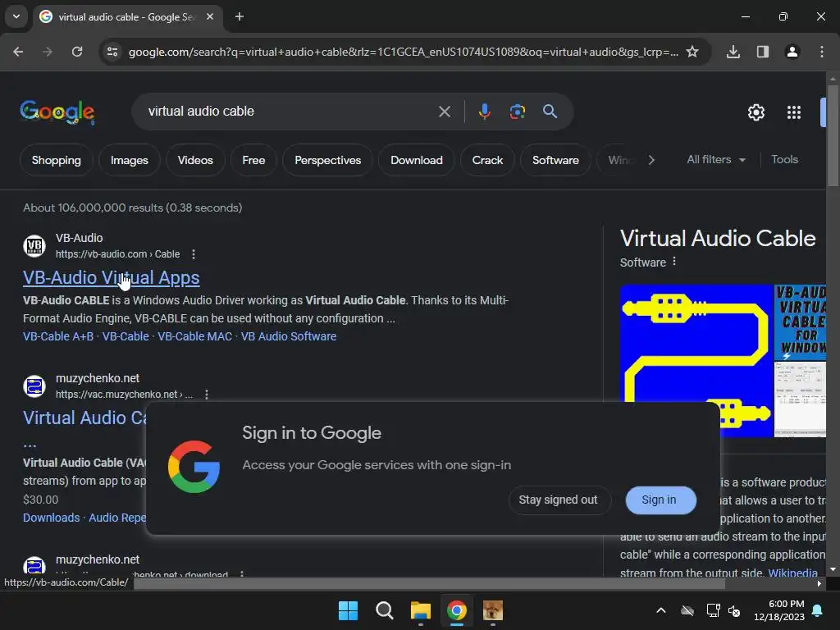Open more options for vac.muzychenko.net result

tap(206, 395)
